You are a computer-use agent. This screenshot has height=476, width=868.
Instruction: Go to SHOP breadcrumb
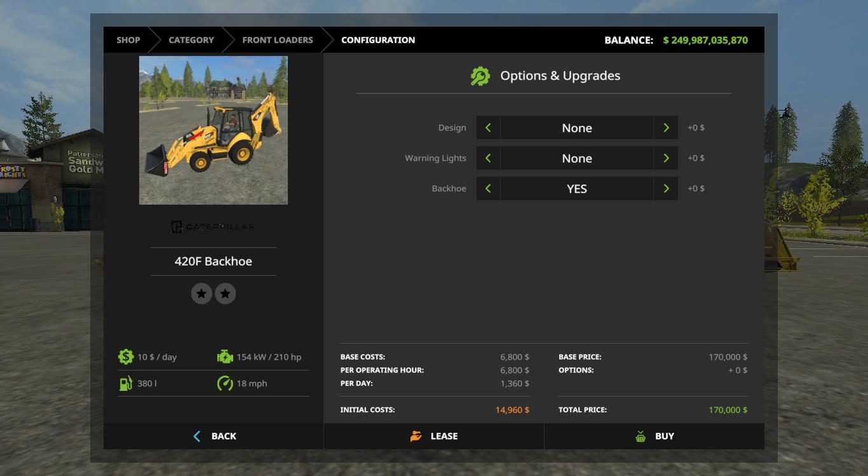point(128,40)
